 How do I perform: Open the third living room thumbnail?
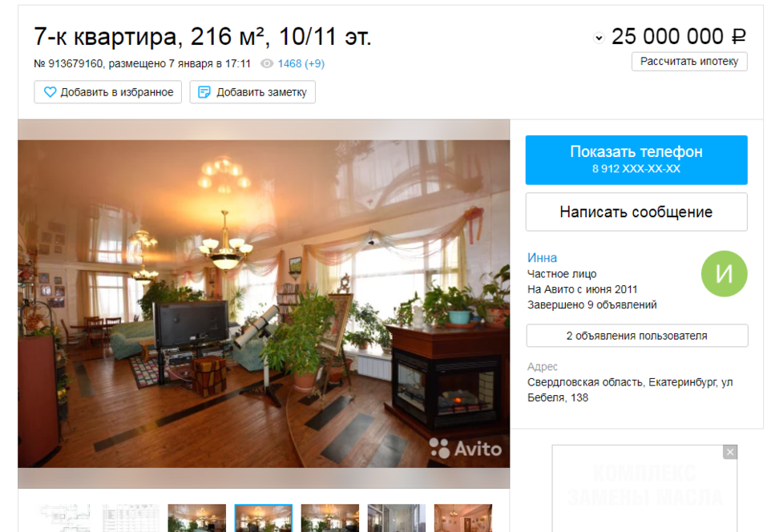pos(330,518)
